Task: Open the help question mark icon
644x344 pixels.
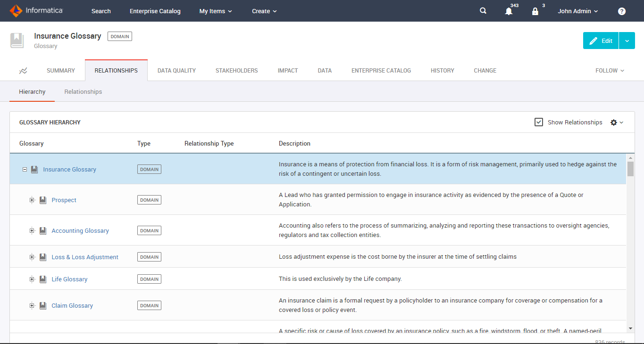Action: point(621,11)
